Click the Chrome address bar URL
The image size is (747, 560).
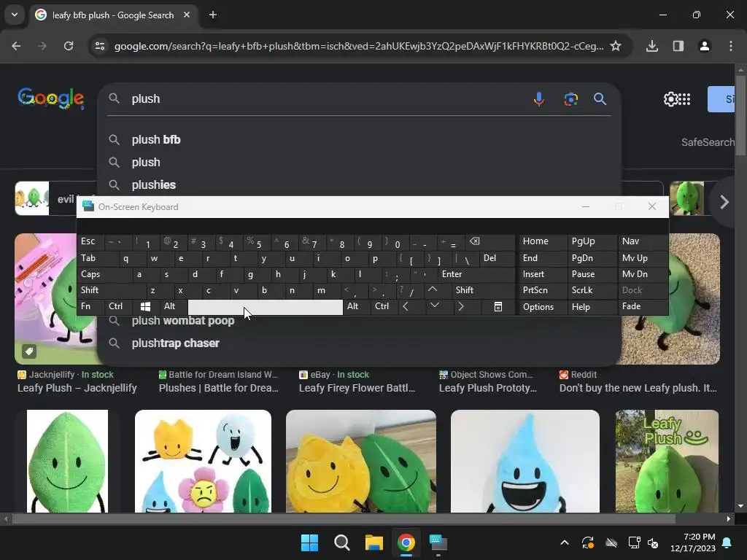(x=359, y=46)
